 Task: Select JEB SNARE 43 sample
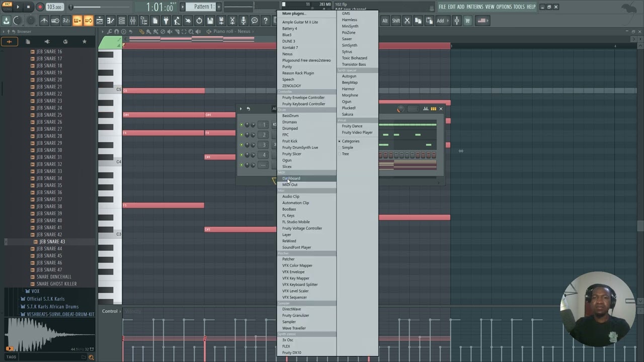click(x=52, y=242)
